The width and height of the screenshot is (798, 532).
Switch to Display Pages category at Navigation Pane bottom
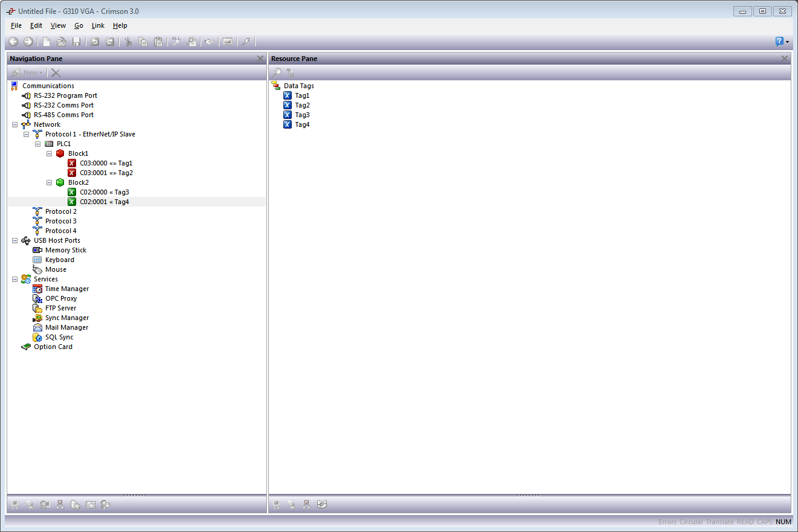[x=45, y=505]
